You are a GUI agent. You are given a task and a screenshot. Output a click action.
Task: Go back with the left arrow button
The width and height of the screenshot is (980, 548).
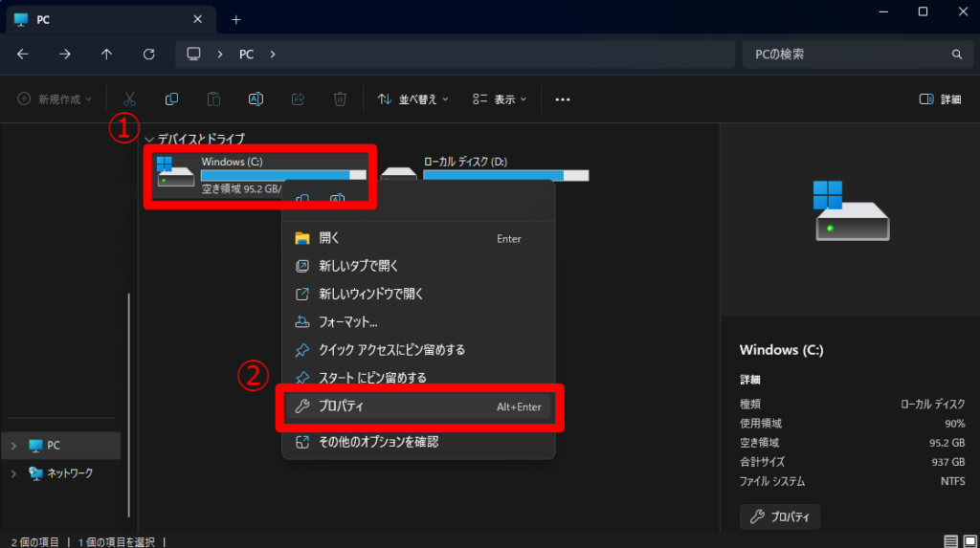pyautogui.click(x=23, y=55)
